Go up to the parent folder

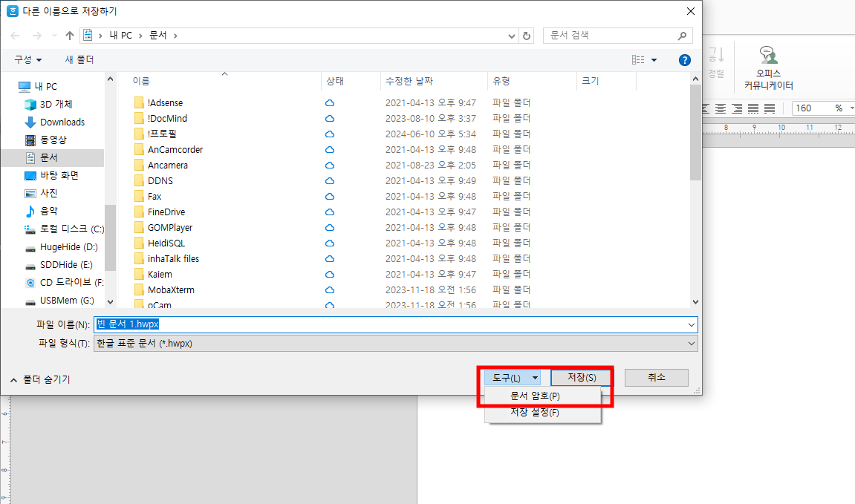click(68, 35)
